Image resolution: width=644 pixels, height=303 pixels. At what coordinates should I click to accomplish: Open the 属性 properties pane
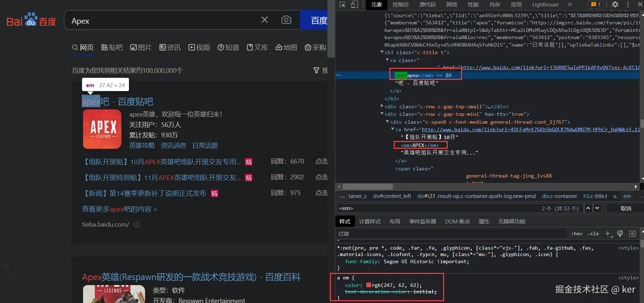coord(484,222)
